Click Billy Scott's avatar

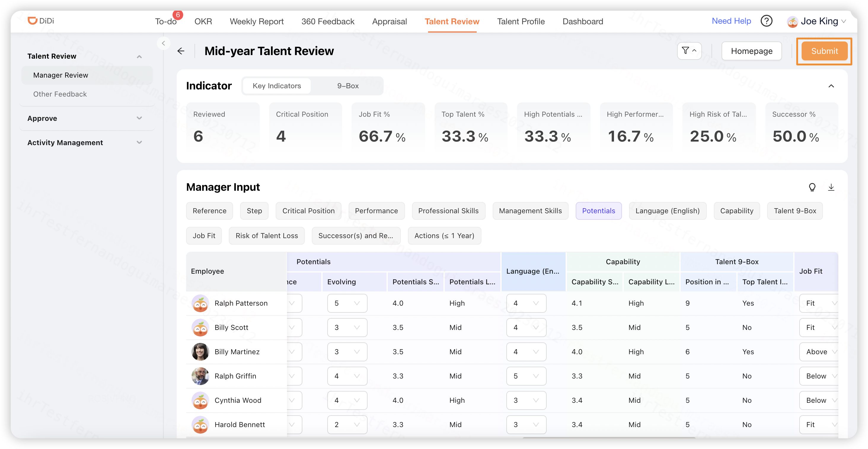pyautogui.click(x=200, y=328)
